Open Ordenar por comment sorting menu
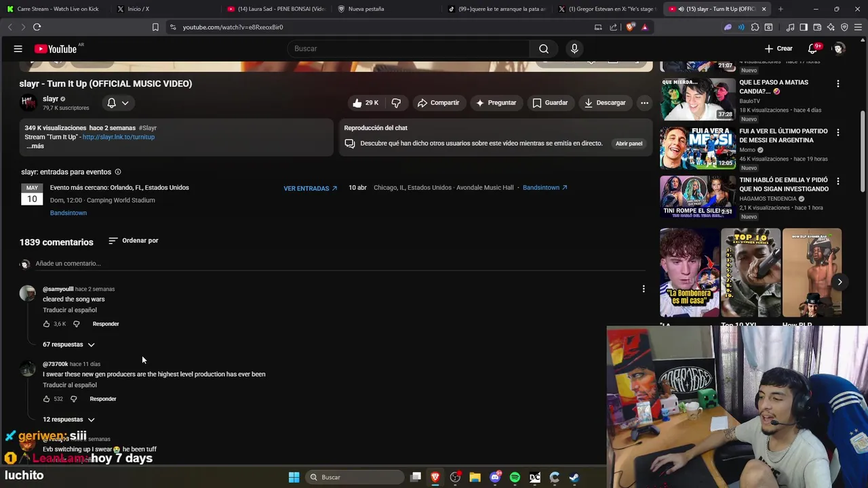The height and width of the screenshot is (488, 868). [x=134, y=241]
